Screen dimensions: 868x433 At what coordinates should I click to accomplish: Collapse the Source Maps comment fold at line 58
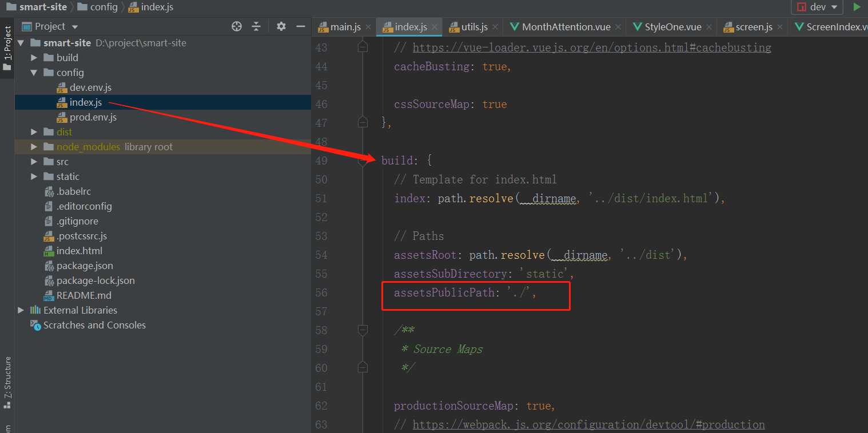(x=362, y=330)
